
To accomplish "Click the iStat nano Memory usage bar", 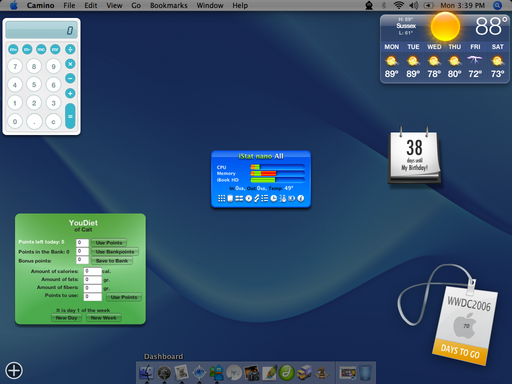I will pyautogui.click(x=278, y=173).
